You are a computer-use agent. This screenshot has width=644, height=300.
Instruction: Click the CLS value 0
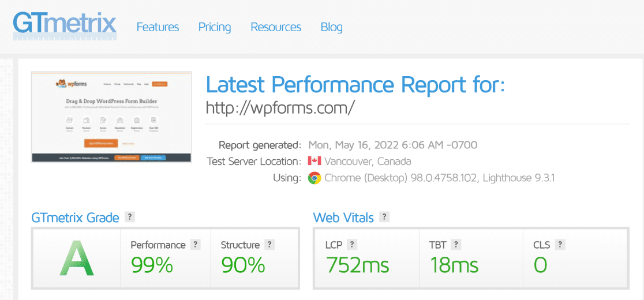(x=540, y=265)
